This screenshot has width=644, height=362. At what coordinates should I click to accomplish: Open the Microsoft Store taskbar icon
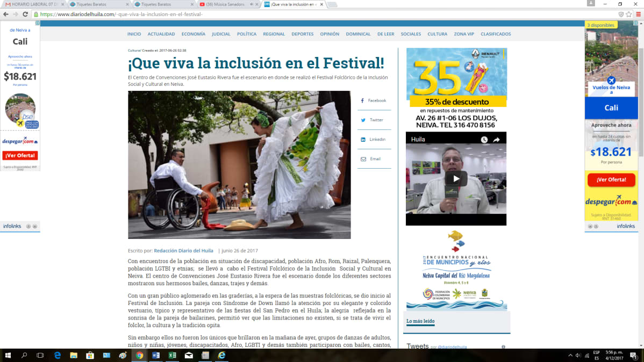coord(90,356)
